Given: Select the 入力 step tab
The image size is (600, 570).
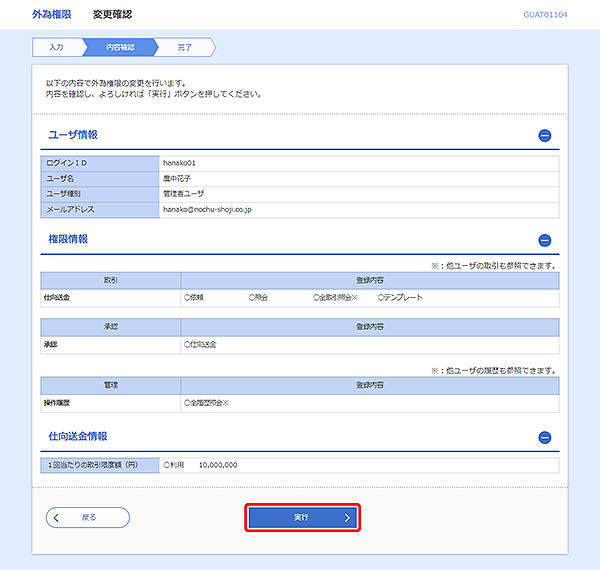Looking at the screenshot, I should [x=57, y=47].
